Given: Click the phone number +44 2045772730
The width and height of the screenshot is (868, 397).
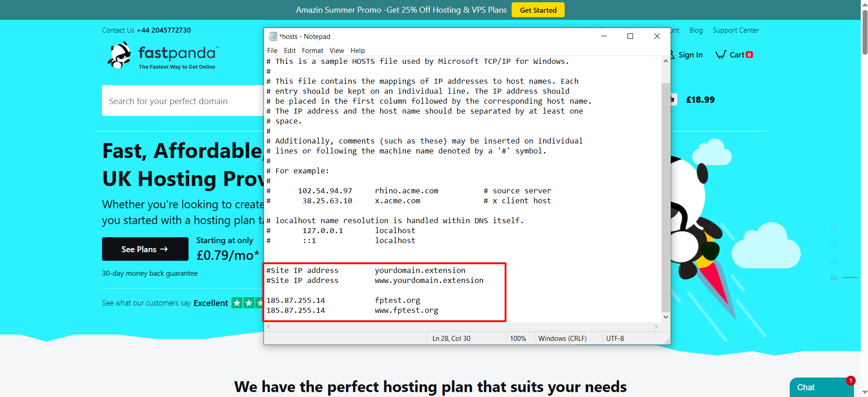Looking at the screenshot, I should 164,30.
